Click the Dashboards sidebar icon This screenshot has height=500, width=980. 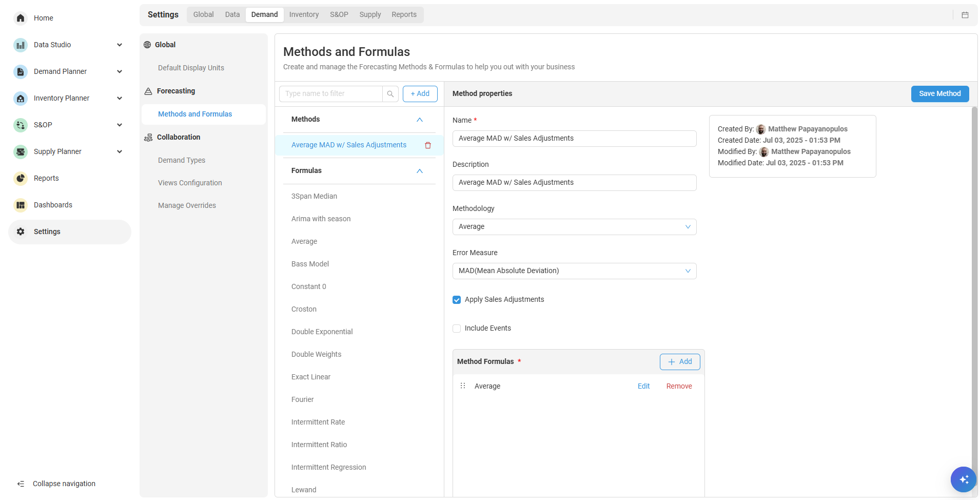(21, 205)
